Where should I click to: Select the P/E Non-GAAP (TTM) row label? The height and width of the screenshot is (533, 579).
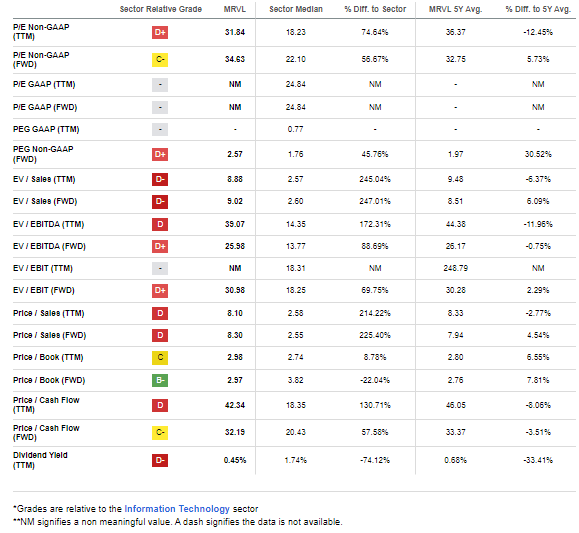pyautogui.click(x=41, y=32)
